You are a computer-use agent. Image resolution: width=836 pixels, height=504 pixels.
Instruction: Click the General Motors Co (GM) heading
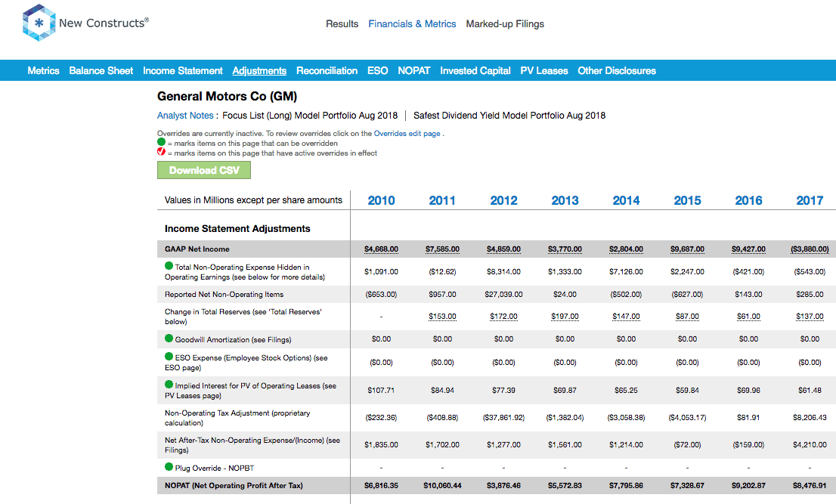227,97
